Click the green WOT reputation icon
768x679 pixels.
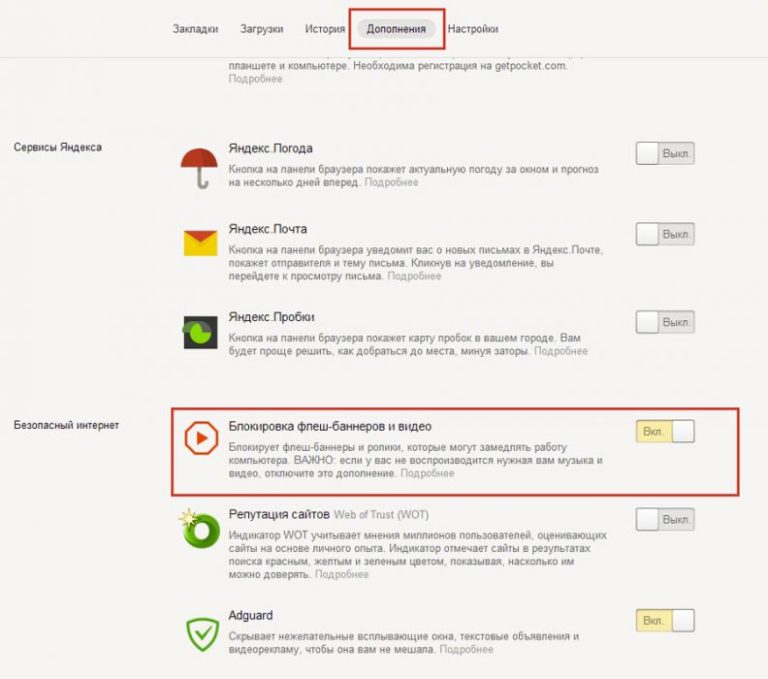(199, 529)
